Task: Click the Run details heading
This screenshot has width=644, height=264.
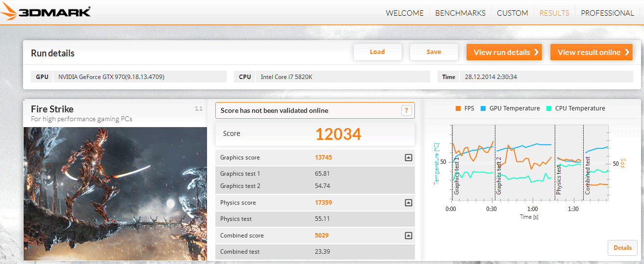Action: [52, 53]
